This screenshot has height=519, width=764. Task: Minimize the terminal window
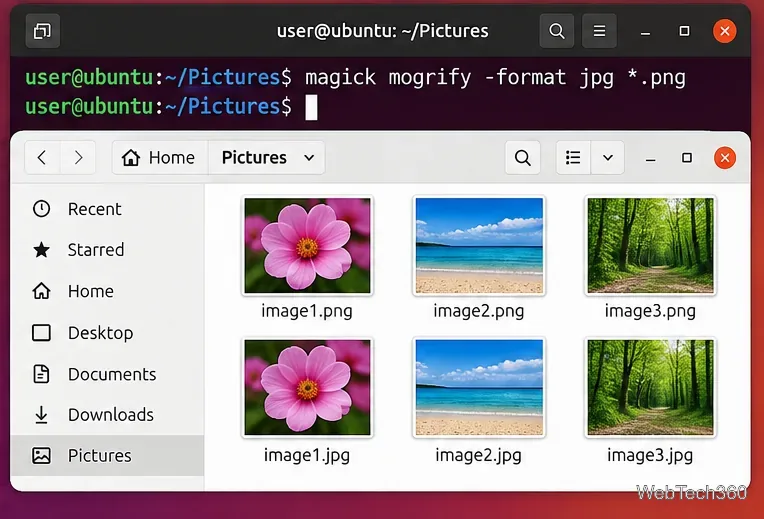click(x=646, y=32)
